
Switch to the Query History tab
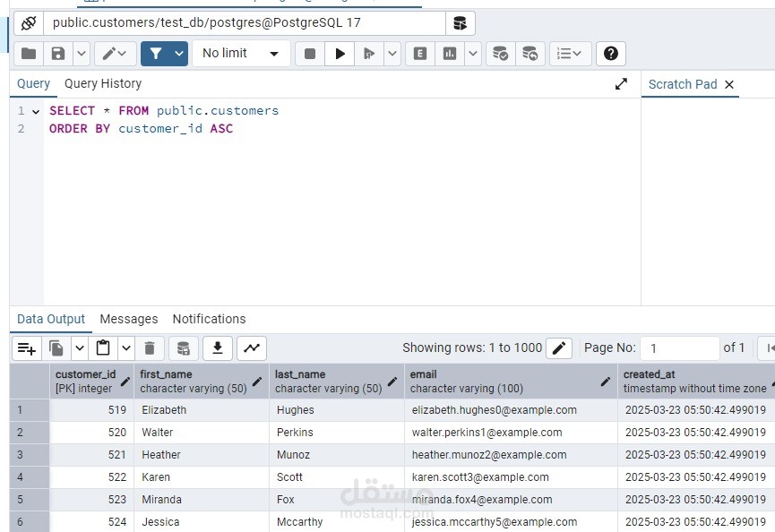[x=103, y=83]
